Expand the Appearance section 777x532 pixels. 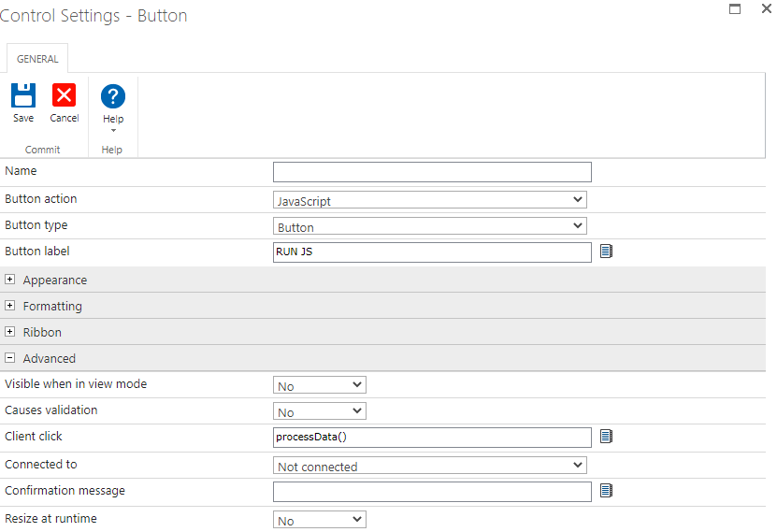10,280
